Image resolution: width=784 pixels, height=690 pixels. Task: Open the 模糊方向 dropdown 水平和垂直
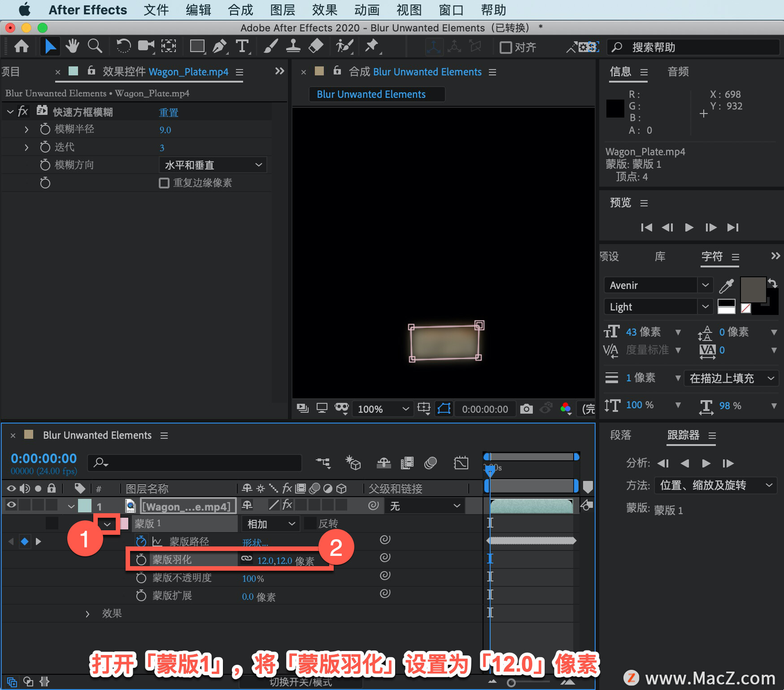point(213,165)
